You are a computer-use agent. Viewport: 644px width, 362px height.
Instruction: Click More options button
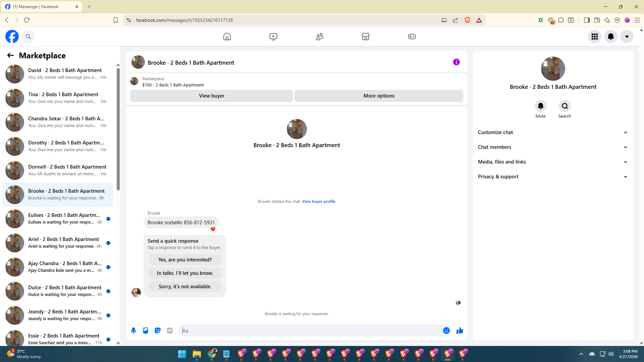(379, 96)
